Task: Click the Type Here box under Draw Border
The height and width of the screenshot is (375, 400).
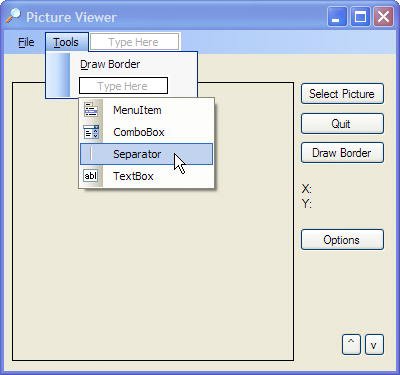Action: click(123, 86)
